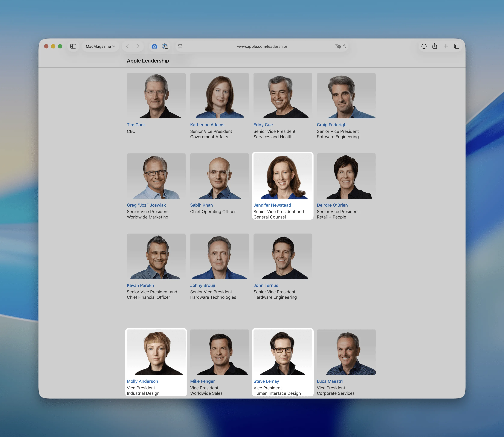Go back with the back arrow
The height and width of the screenshot is (437, 504).
[x=127, y=46]
